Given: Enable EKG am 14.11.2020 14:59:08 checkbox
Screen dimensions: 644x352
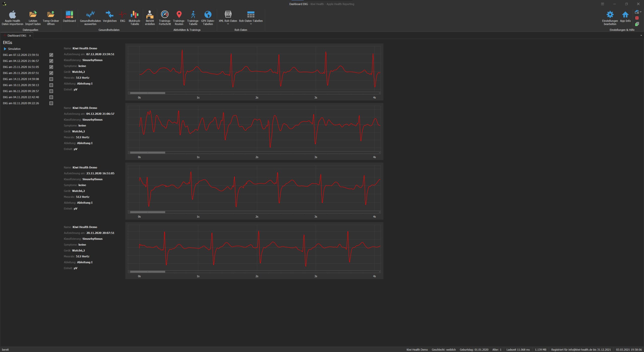Looking at the screenshot, I should click(51, 79).
